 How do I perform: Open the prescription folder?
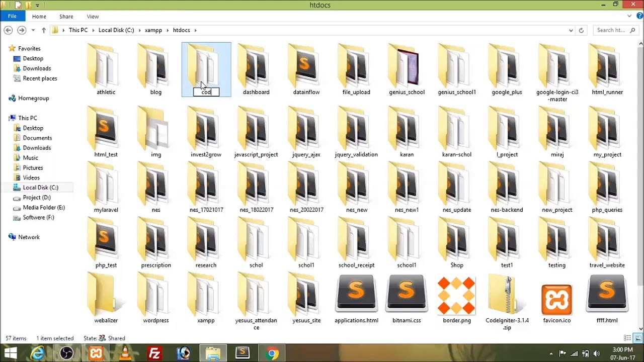156,242
